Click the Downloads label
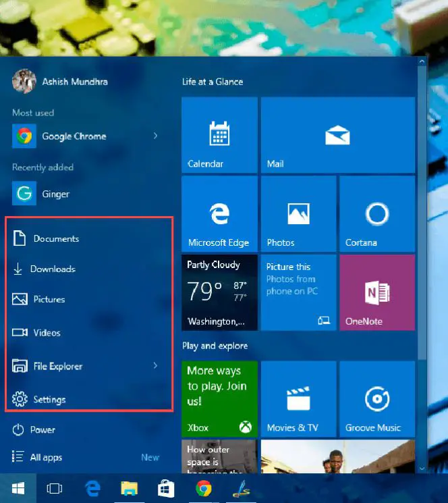448x503 pixels. (x=53, y=269)
